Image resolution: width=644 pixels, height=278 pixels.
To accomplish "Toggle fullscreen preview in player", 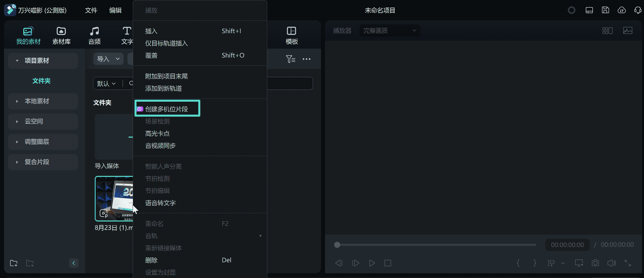I will (x=628, y=263).
